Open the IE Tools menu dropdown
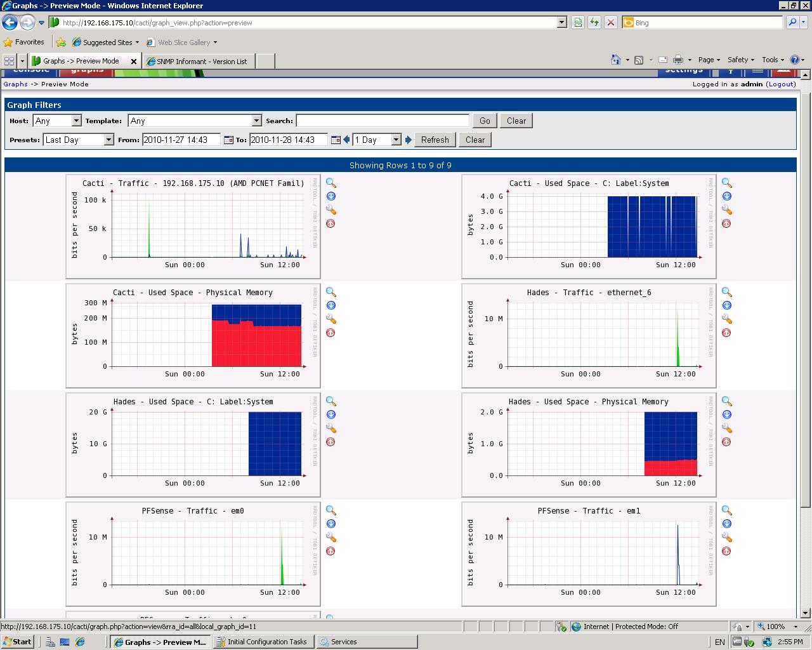Viewport: 812px width, 650px height. (773, 60)
